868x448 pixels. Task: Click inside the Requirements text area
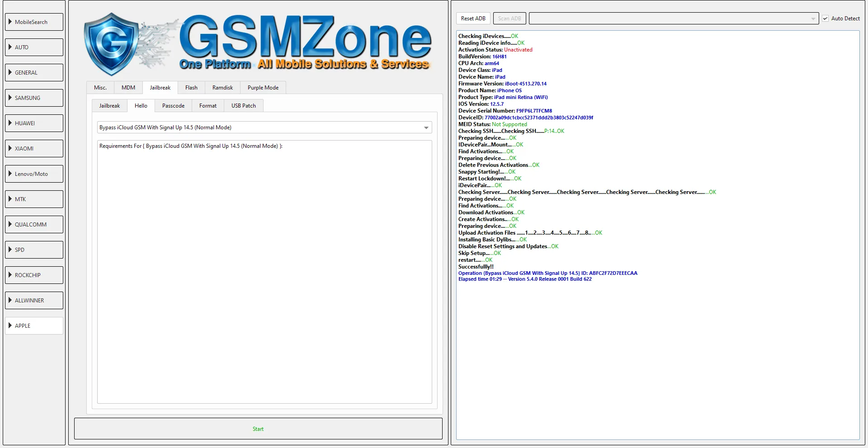(x=264, y=271)
